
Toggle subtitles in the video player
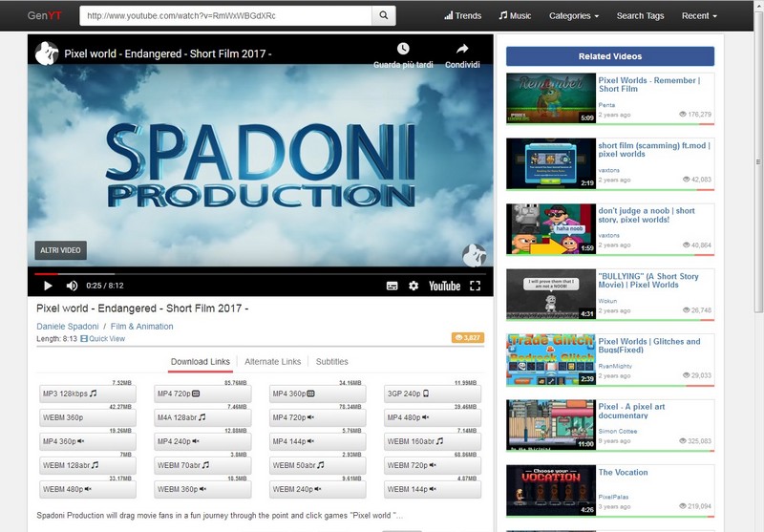tap(392, 286)
